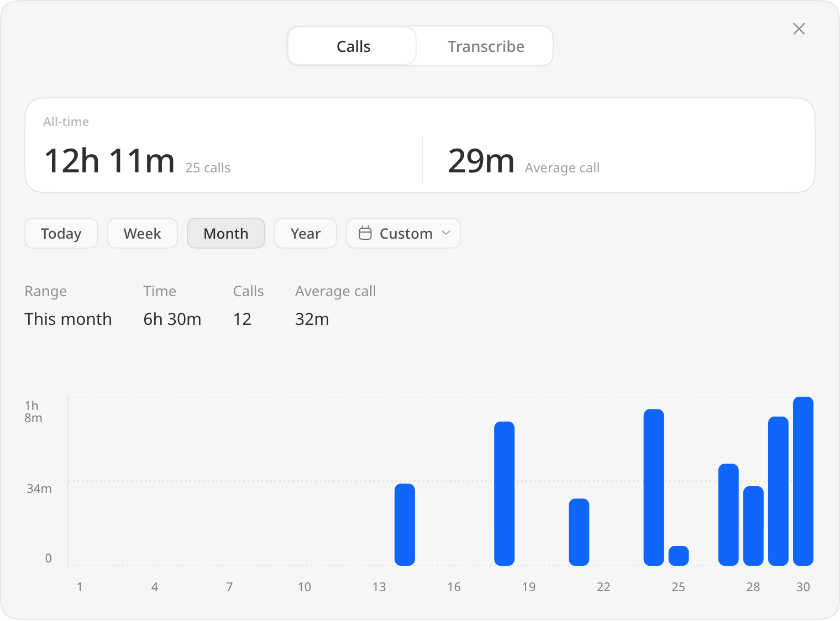Click the '12' calls count value
This screenshot has height=621, width=840.
click(242, 319)
